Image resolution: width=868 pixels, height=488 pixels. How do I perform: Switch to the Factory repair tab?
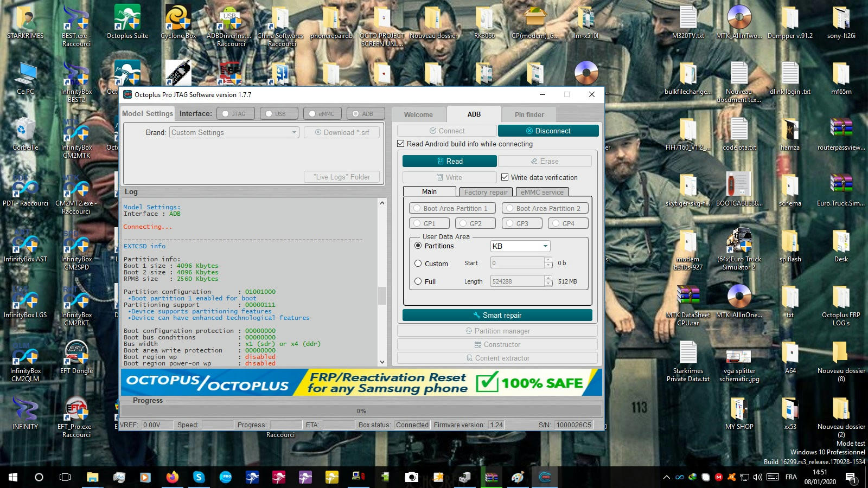click(x=486, y=192)
